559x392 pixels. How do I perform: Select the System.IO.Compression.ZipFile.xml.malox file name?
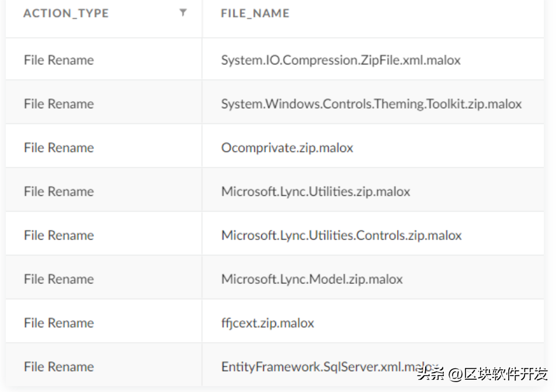pos(340,60)
